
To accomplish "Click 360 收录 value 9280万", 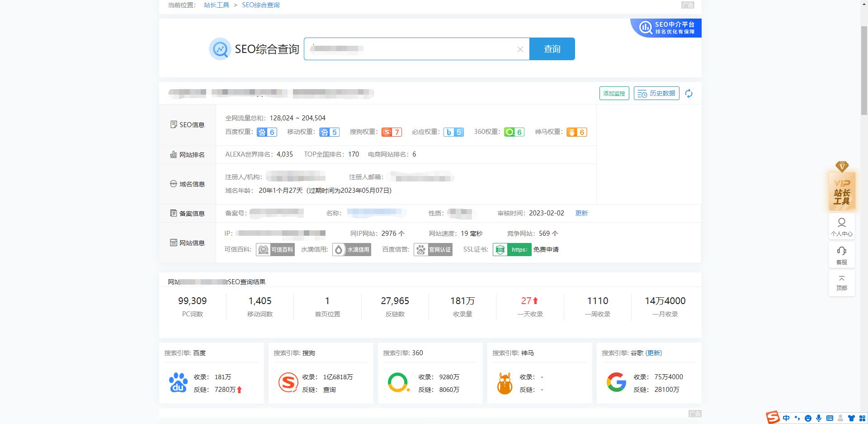I will click(449, 377).
